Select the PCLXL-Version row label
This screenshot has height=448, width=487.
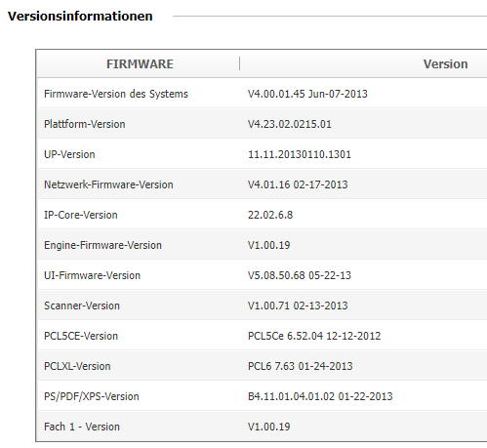(x=77, y=366)
